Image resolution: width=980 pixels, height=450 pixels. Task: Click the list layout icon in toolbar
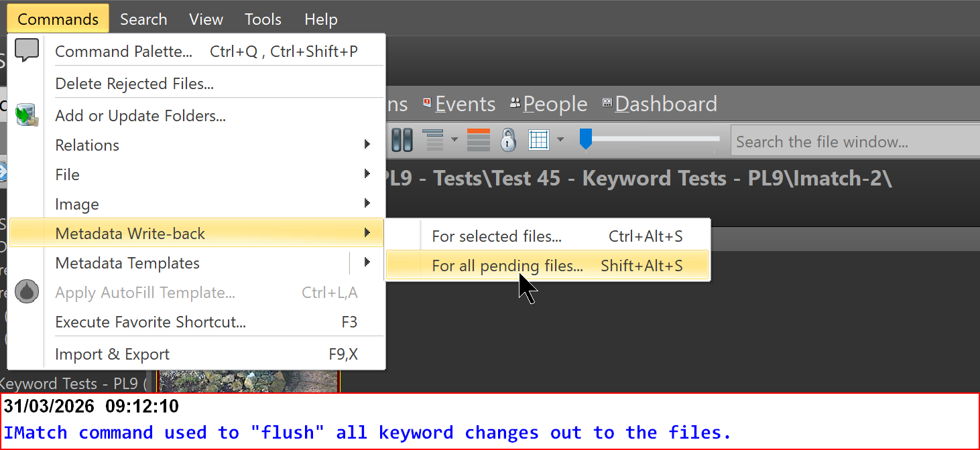pyautogui.click(x=434, y=140)
